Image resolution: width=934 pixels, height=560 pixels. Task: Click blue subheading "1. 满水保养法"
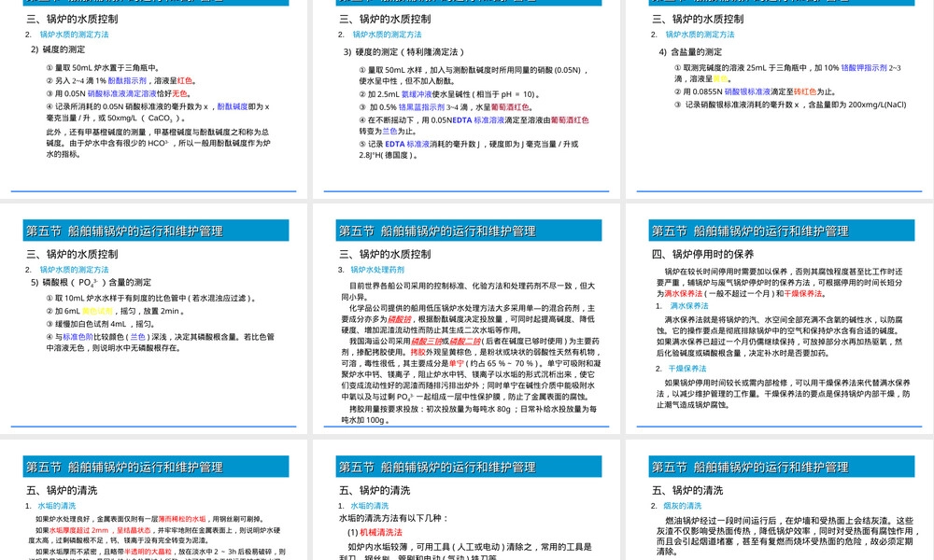[682, 306]
